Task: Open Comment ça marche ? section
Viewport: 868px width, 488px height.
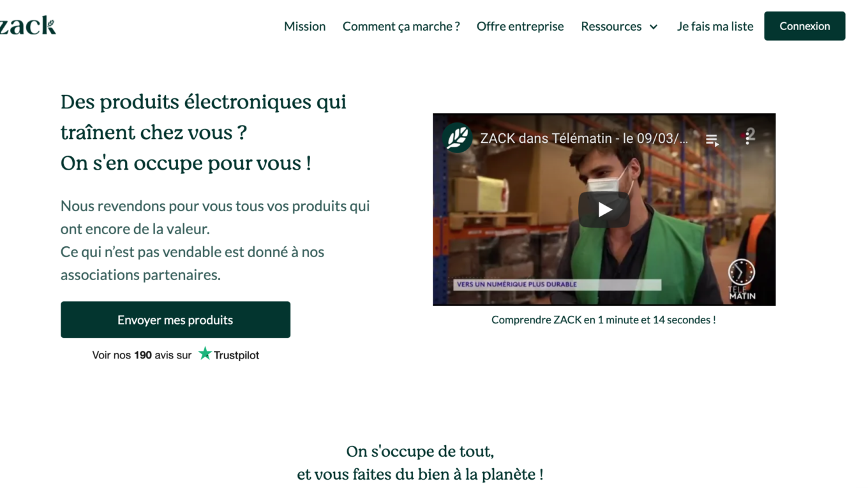Action: pos(401,26)
